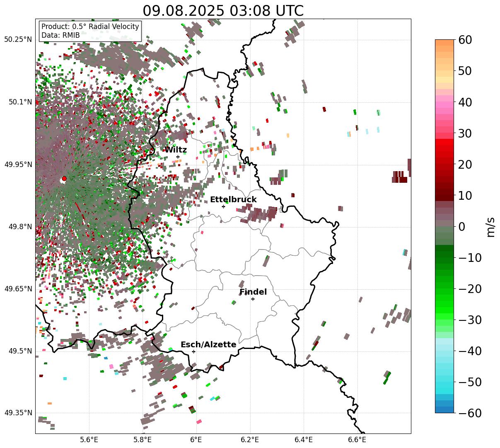Click the colorbar at -50 m/s cyan
Image resolution: width=500 pixels, height=448 pixels.
(x=444, y=382)
